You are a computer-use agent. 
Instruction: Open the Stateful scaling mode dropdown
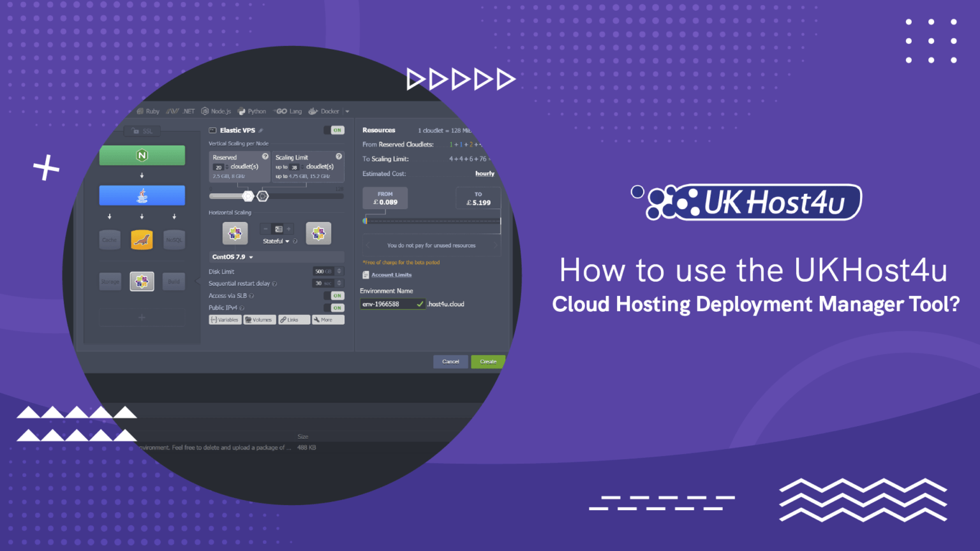point(276,241)
